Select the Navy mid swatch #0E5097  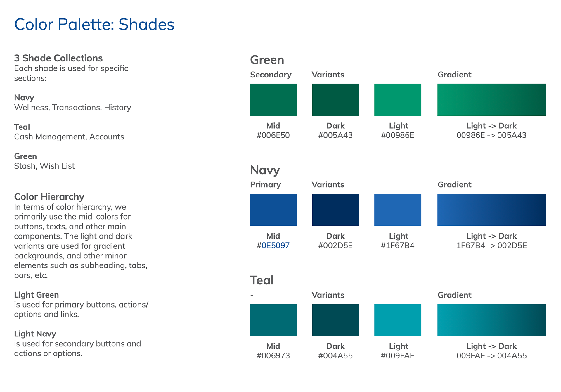point(273,210)
